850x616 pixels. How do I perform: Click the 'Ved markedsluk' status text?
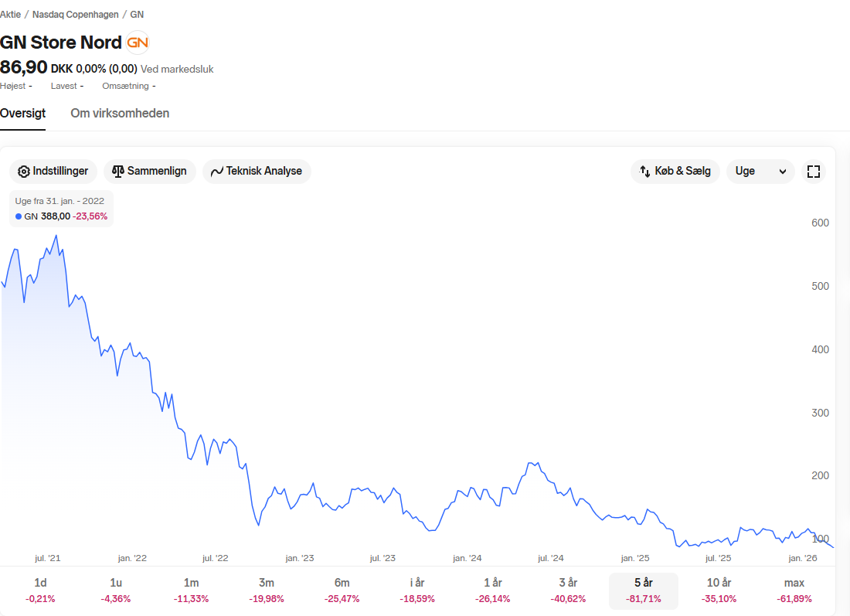(x=177, y=70)
